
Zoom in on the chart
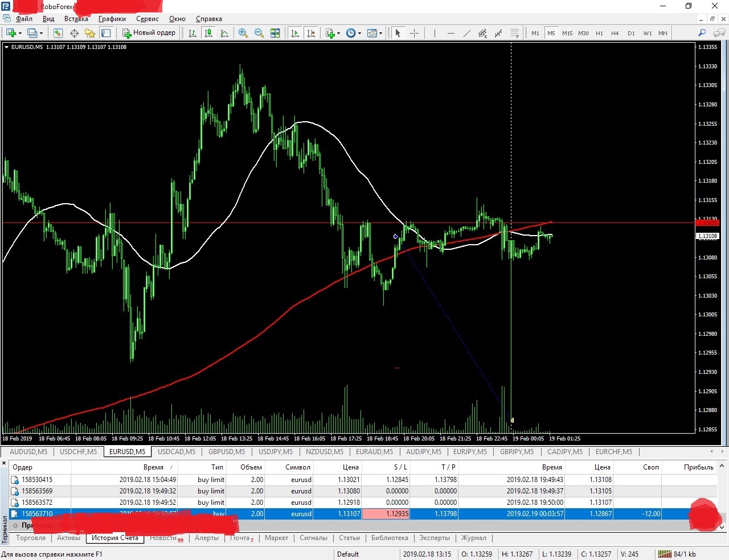tap(243, 33)
